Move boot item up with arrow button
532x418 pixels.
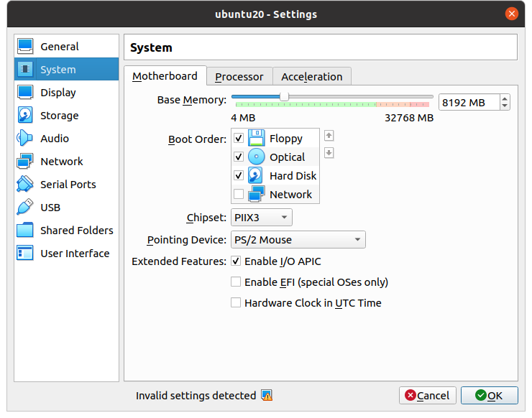(329, 136)
